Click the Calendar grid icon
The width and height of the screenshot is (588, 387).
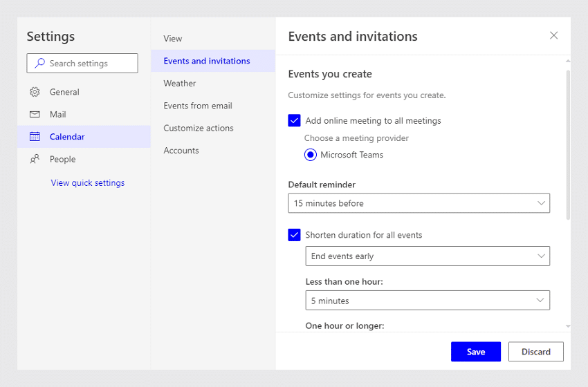(35, 137)
